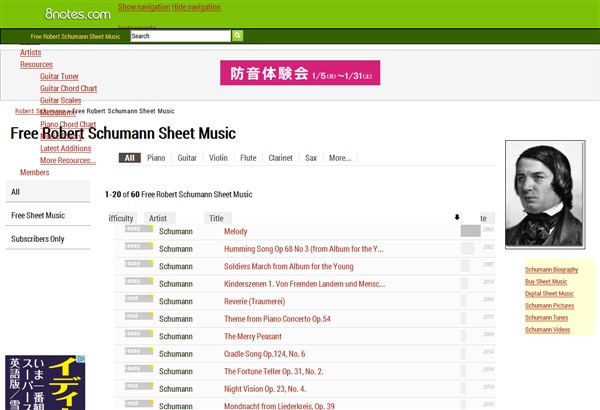Viewport: 600px width, 410px height.
Task: Click Schumann artist in Merry Peasant row
Action: click(x=176, y=336)
